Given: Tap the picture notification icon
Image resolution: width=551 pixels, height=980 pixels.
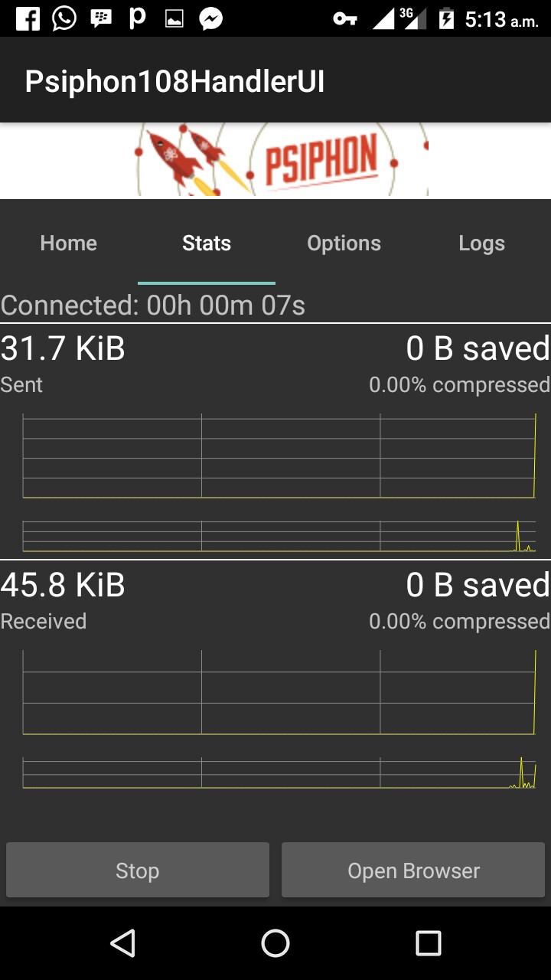Looking at the screenshot, I should point(174,19).
